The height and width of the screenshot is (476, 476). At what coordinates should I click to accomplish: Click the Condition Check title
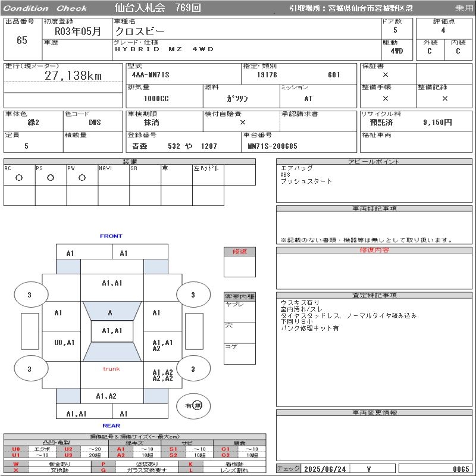(45, 8)
